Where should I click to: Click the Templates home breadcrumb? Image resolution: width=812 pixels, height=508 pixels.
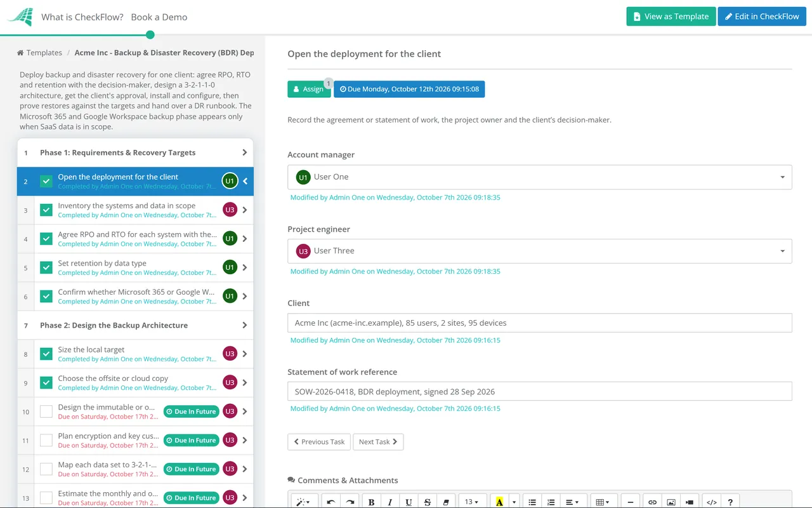pos(39,53)
